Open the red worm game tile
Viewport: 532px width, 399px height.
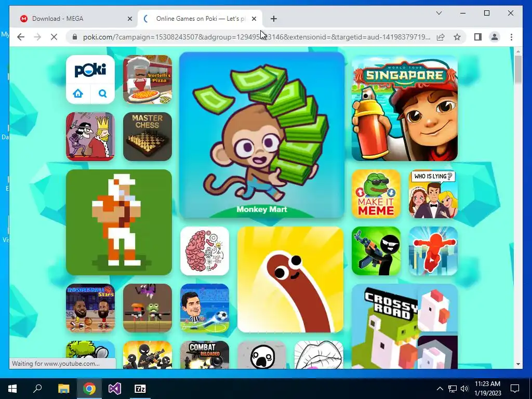[290, 280]
